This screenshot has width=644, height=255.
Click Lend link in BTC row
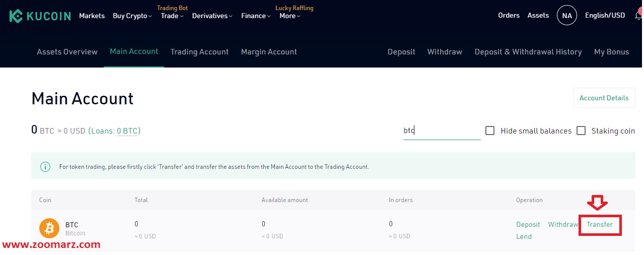coord(524,236)
